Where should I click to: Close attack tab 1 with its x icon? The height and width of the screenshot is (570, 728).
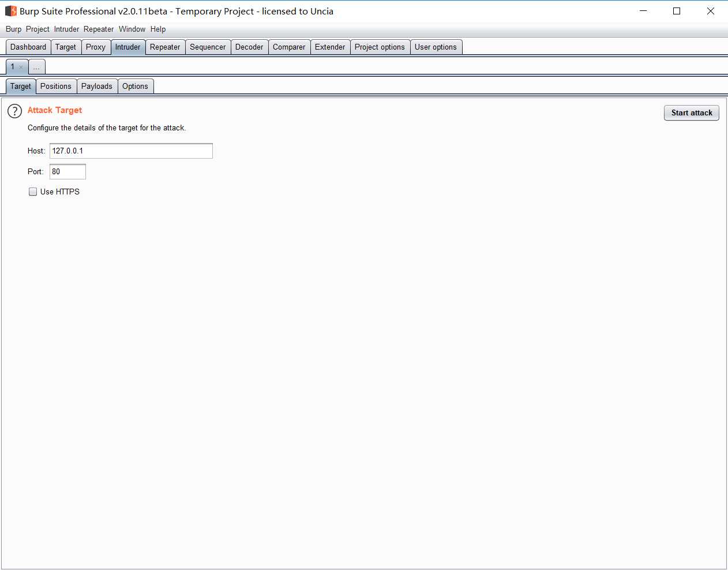21,67
